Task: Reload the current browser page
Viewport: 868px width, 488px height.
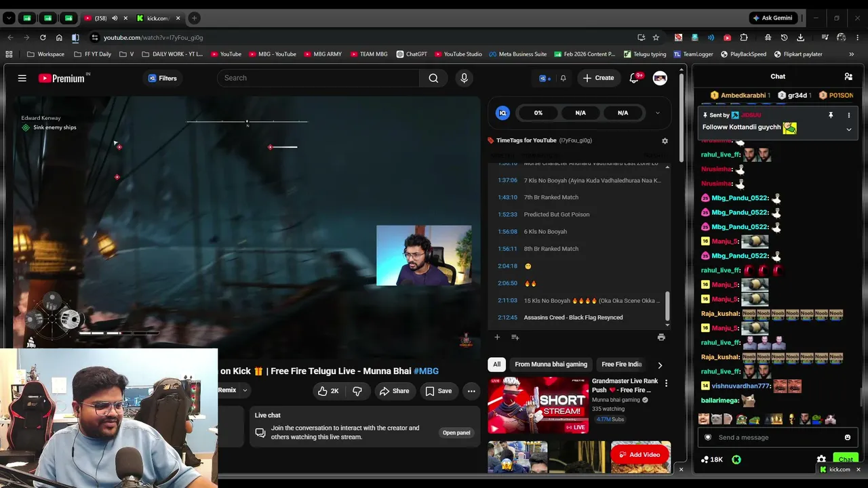Action: click(43, 37)
